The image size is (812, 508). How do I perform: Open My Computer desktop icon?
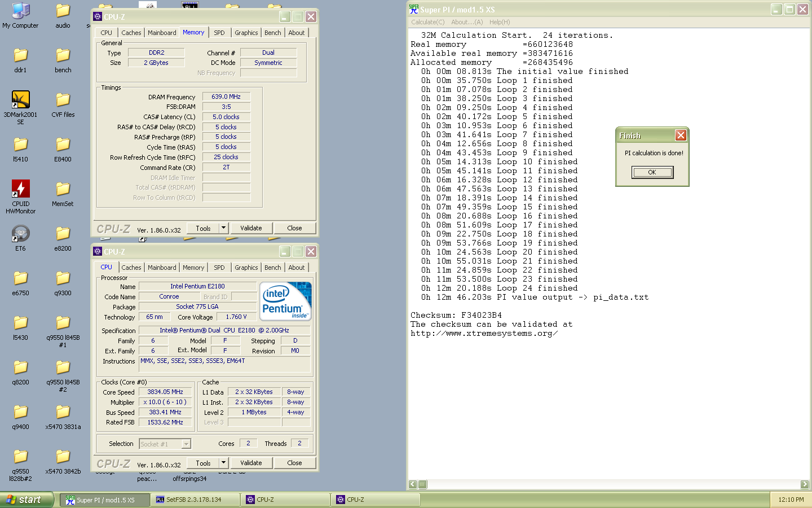[21, 11]
